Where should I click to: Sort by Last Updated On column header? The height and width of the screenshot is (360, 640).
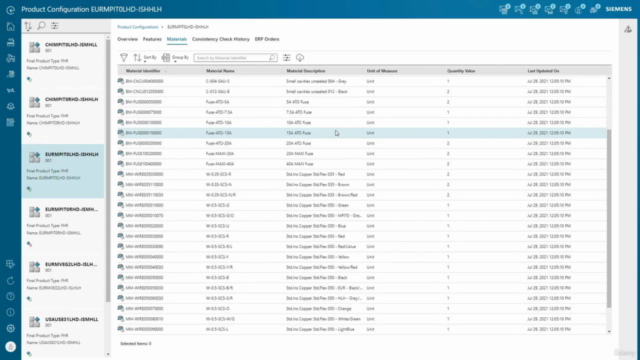pyautogui.click(x=543, y=71)
